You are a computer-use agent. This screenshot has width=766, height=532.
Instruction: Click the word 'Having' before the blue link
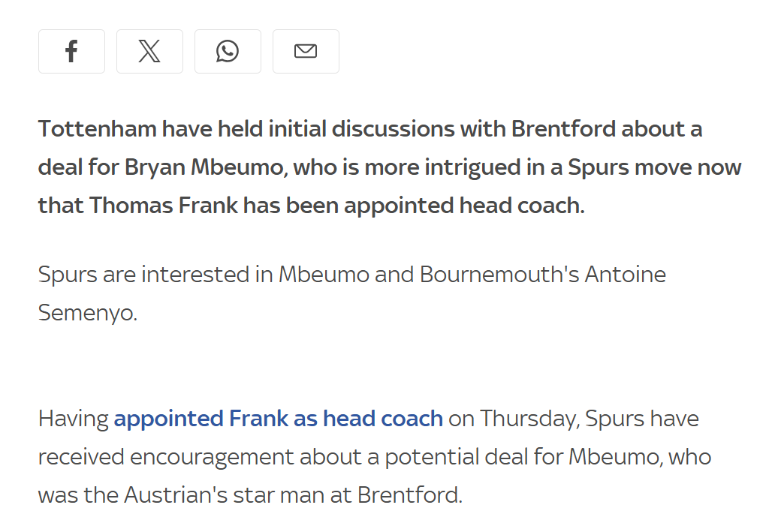[74, 419]
